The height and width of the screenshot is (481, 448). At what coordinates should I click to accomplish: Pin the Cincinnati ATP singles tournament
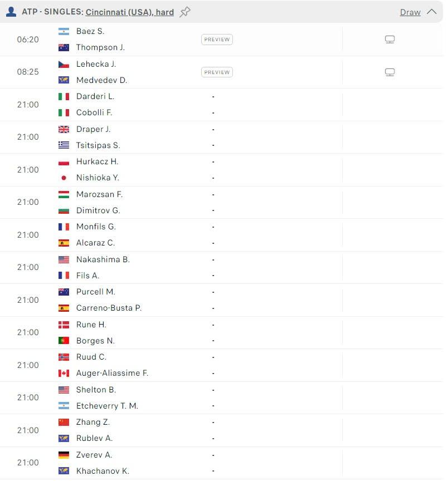click(185, 12)
